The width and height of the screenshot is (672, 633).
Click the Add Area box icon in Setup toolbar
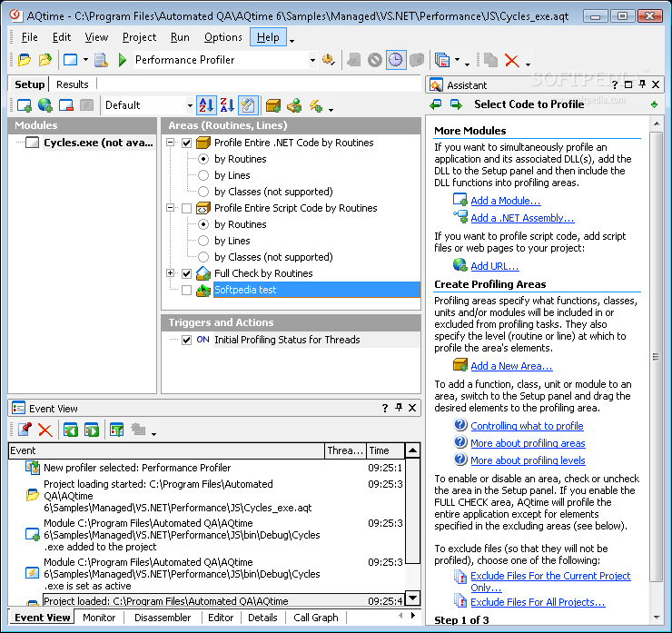[x=273, y=105]
